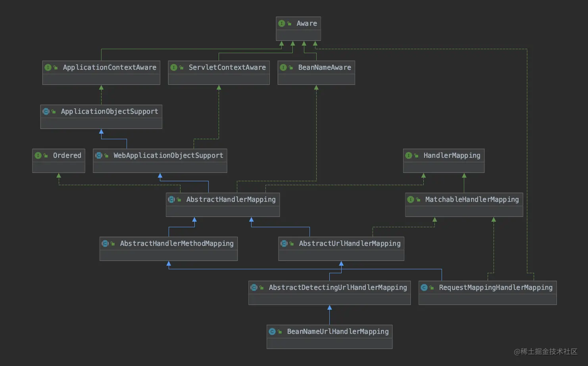This screenshot has height=366, width=588.
Task: Click the class icon on AbstractUrlHandlerMapping
Action: (284, 243)
